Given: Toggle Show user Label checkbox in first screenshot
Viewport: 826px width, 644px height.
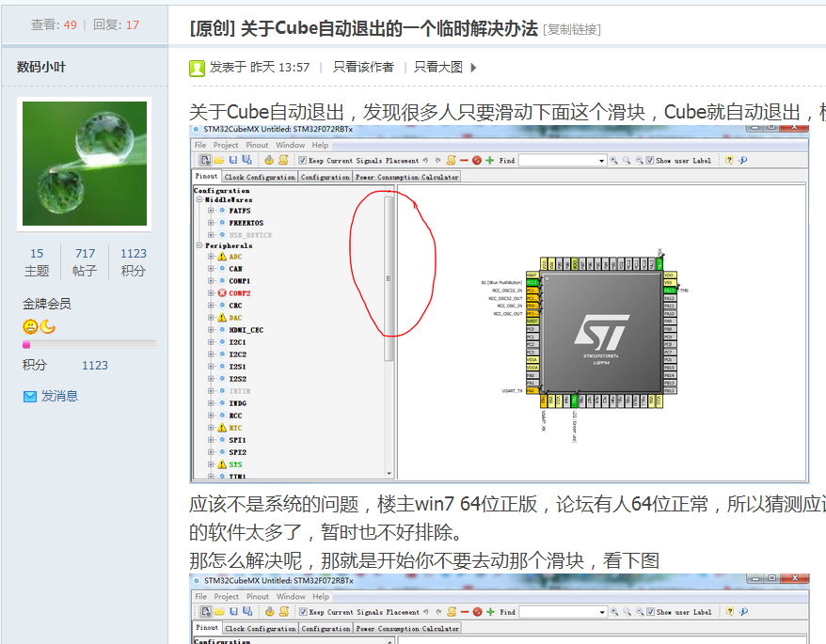Looking at the screenshot, I should pyautogui.click(x=650, y=160).
